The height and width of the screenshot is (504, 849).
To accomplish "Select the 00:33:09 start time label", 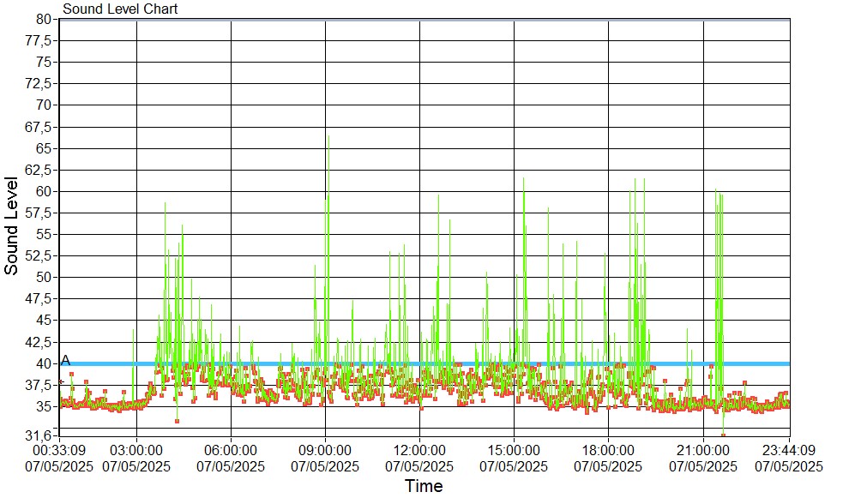I will [x=59, y=449].
